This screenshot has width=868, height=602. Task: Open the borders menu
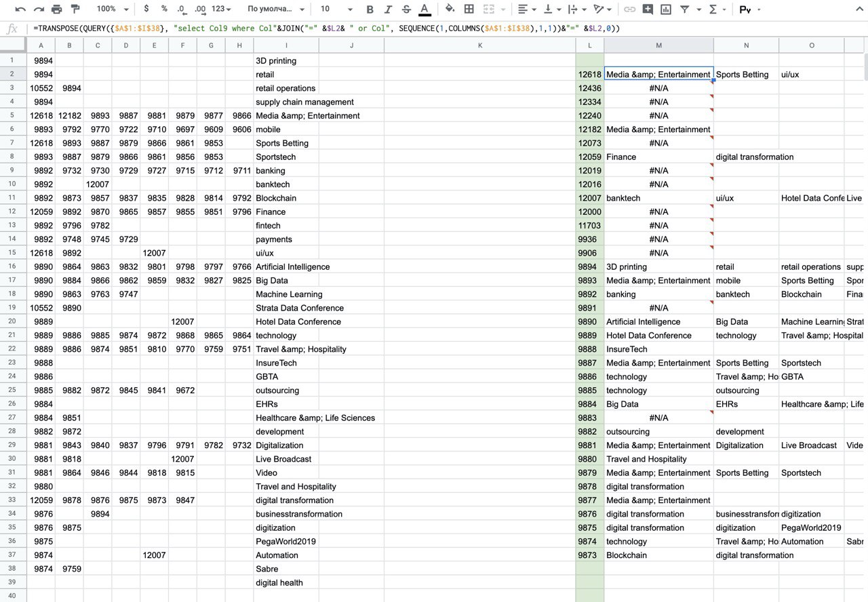click(469, 9)
